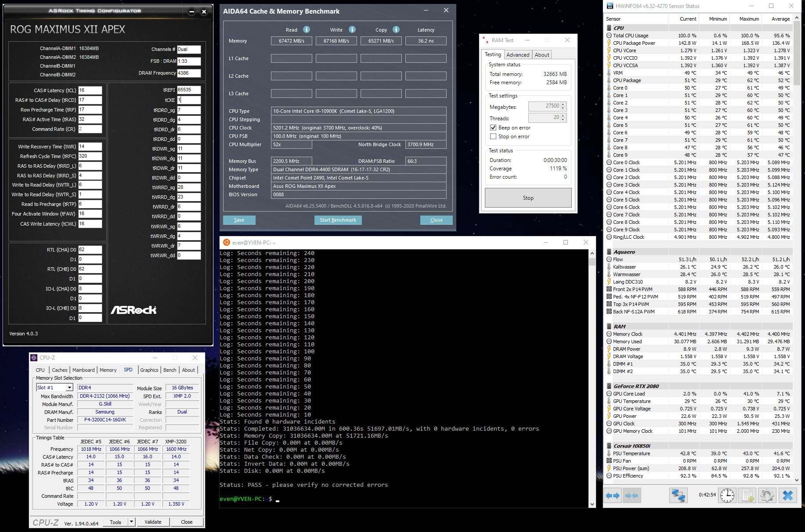The height and width of the screenshot is (532, 805).
Task: Click the Ubuntu terminal title icon
Action: point(227,242)
